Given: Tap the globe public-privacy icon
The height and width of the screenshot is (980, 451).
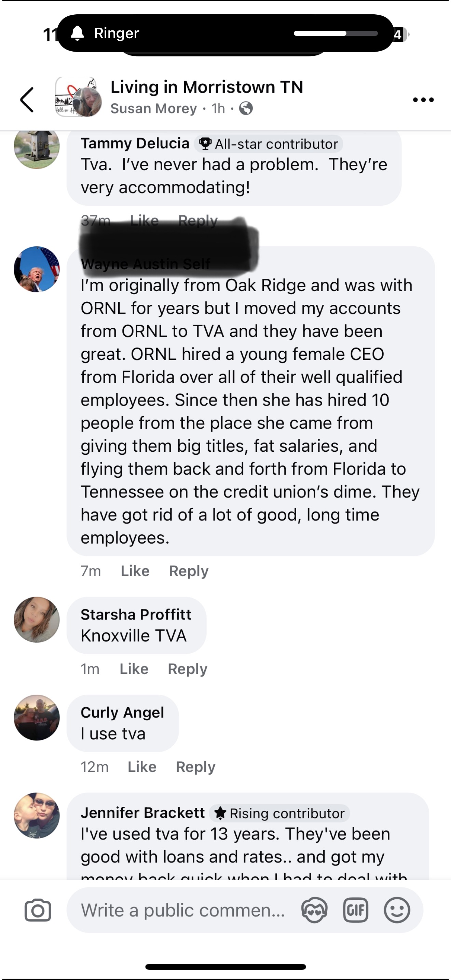Looking at the screenshot, I should click(x=246, y=108).
